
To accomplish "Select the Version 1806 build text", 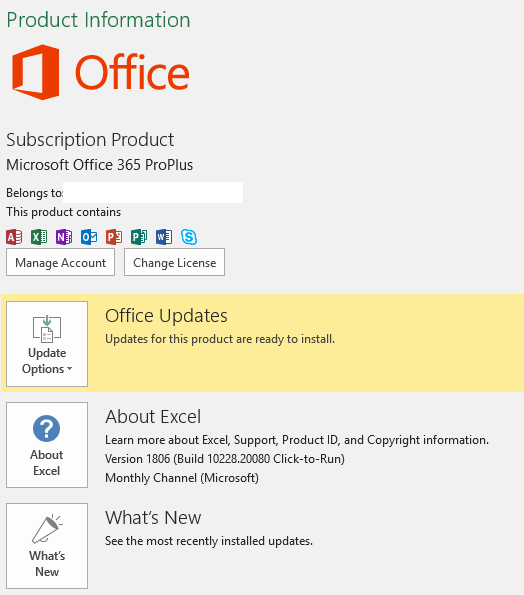I will click(225, 459).
